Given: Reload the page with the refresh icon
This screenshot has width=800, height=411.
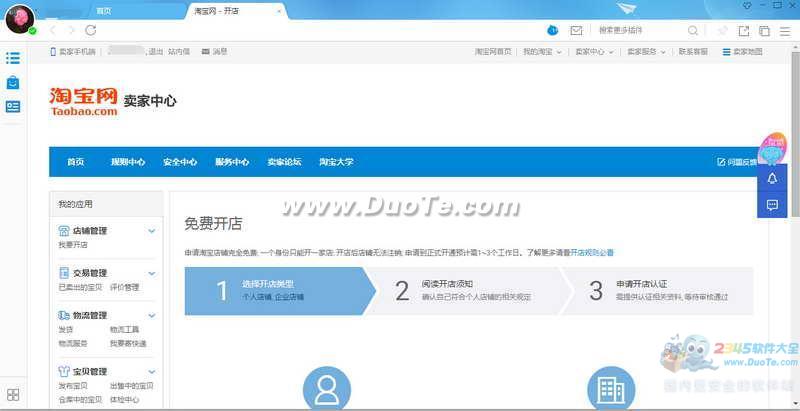Looking at the screenshot, I should click(x=91, y=31).
